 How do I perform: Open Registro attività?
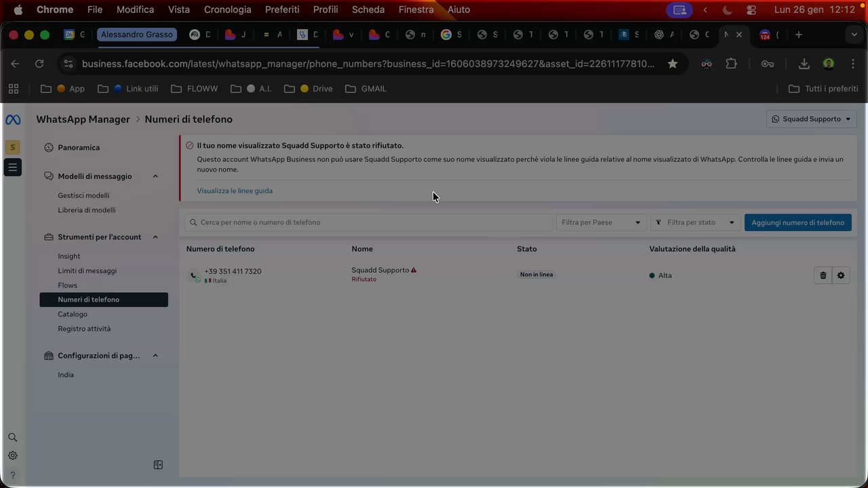[x=84, y=329]
